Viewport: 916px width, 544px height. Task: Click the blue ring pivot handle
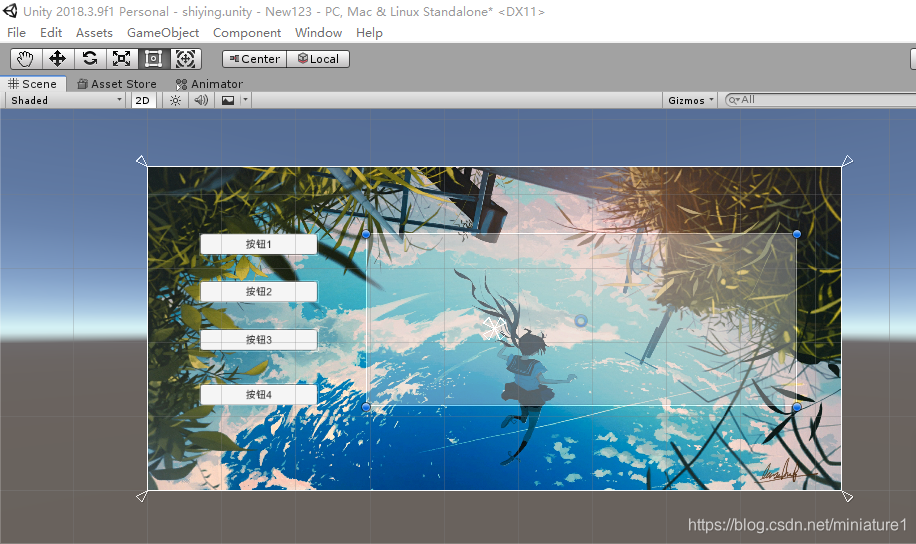581,321
